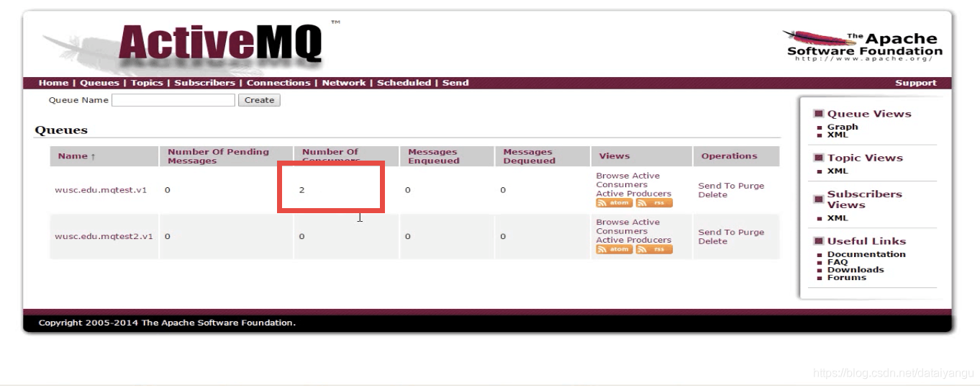Viewport: 980px width, 386px height.
Task: Click the Number Of Pending Messages header
Action: [x=218, y=156]
